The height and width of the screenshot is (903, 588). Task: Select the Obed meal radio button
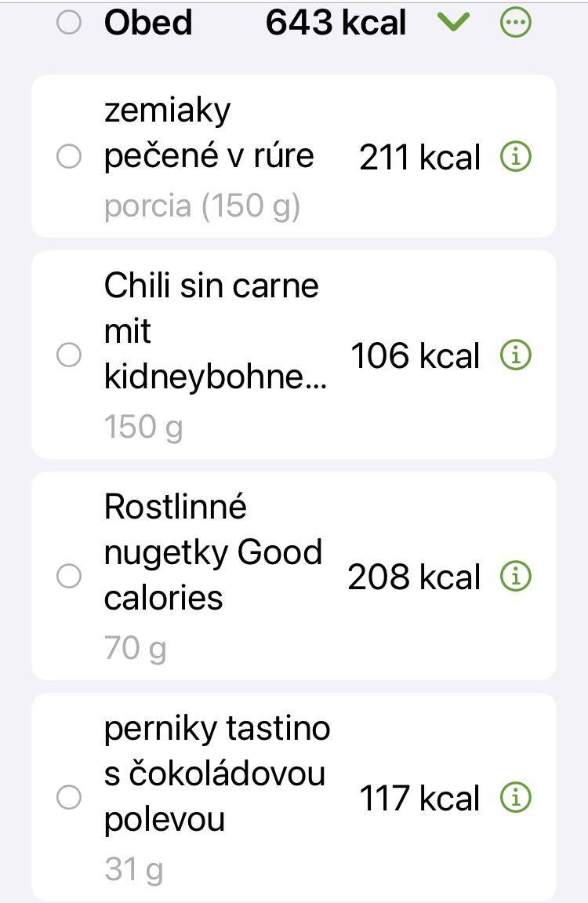(70, 24)
